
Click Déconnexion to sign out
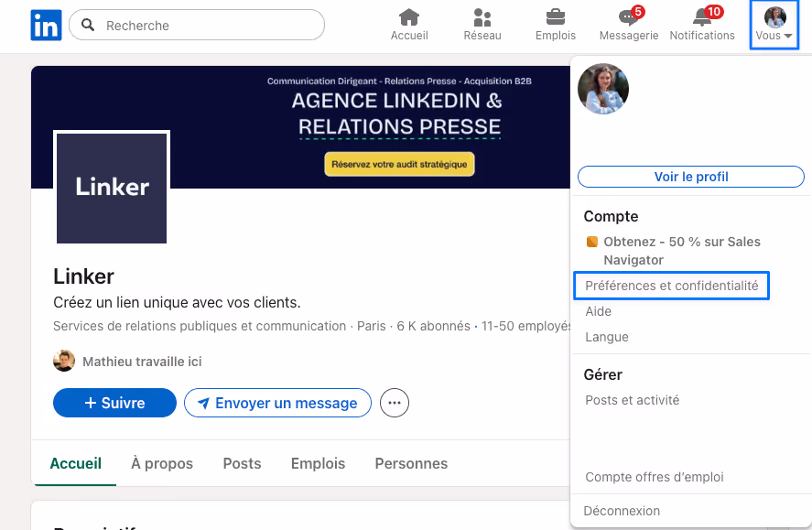click(x=622, y=511)
